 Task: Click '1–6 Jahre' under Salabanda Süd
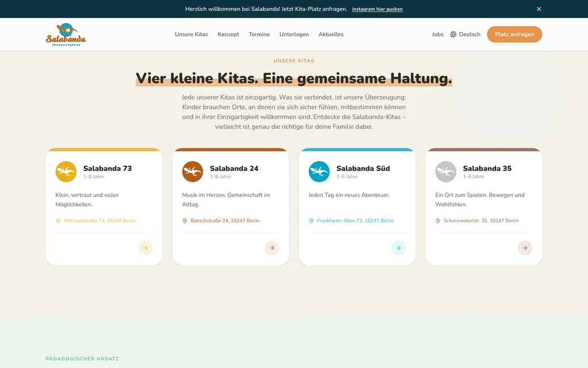(x=347, y=177)
